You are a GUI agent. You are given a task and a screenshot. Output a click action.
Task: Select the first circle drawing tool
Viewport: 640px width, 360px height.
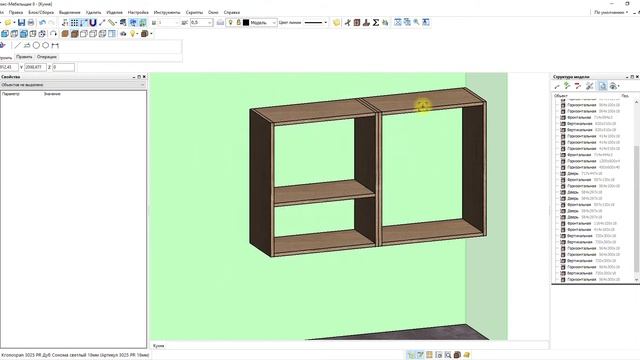36,45
